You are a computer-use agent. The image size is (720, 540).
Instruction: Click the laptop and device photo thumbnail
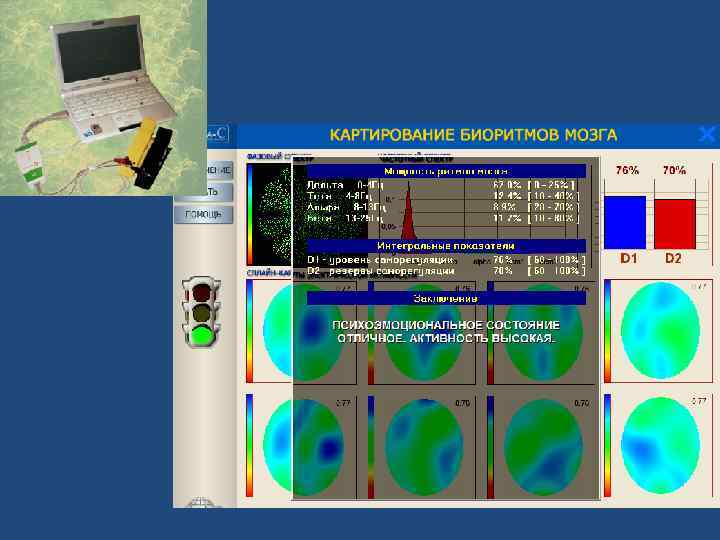click(103, 97)
